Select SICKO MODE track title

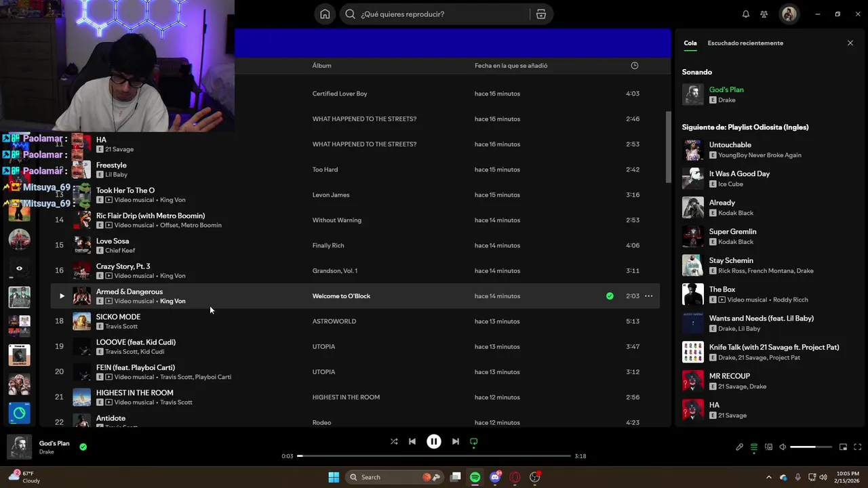pos(118,317)
